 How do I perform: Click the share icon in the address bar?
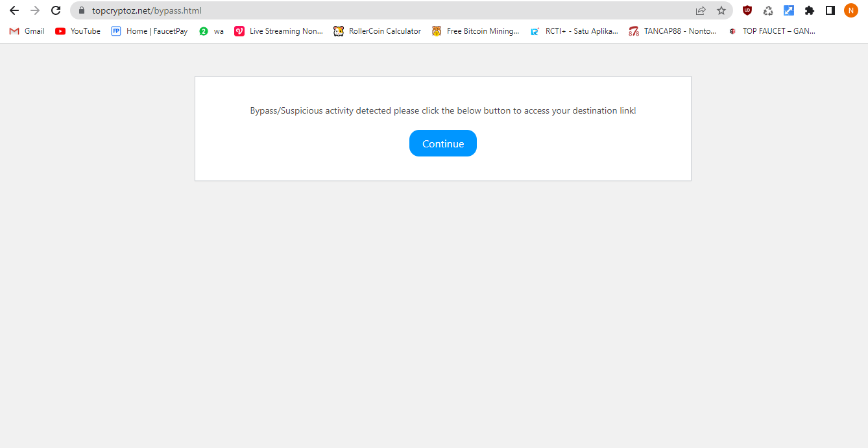pos(701,10)
